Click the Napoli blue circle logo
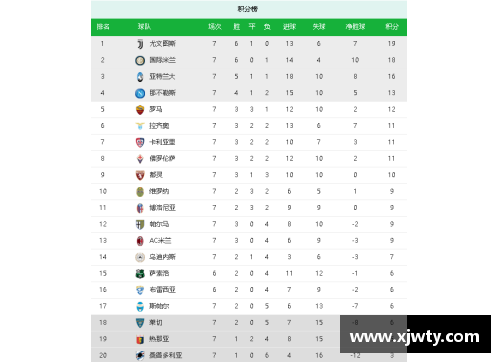 coord(140,93)
